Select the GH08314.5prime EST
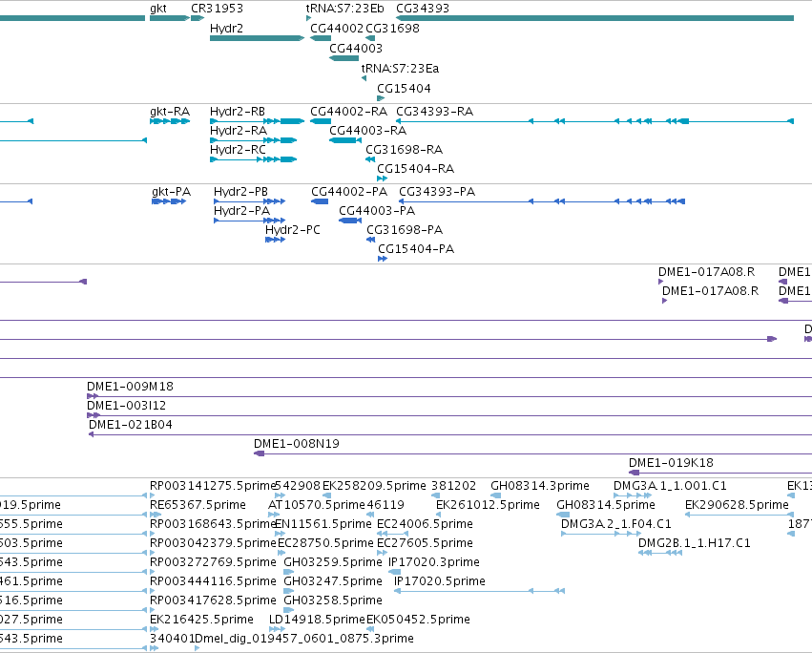 click(563, 515)
